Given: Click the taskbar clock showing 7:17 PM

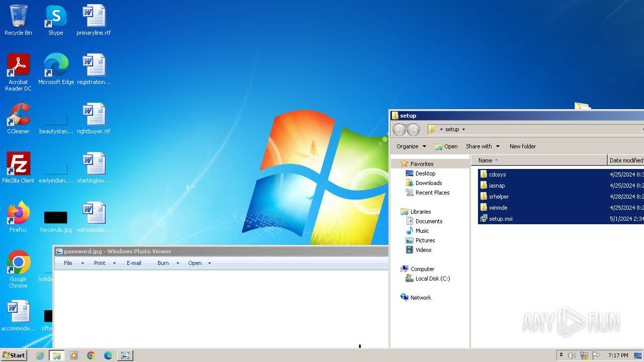Looking at the screenshot, I should tap(618, 355).
